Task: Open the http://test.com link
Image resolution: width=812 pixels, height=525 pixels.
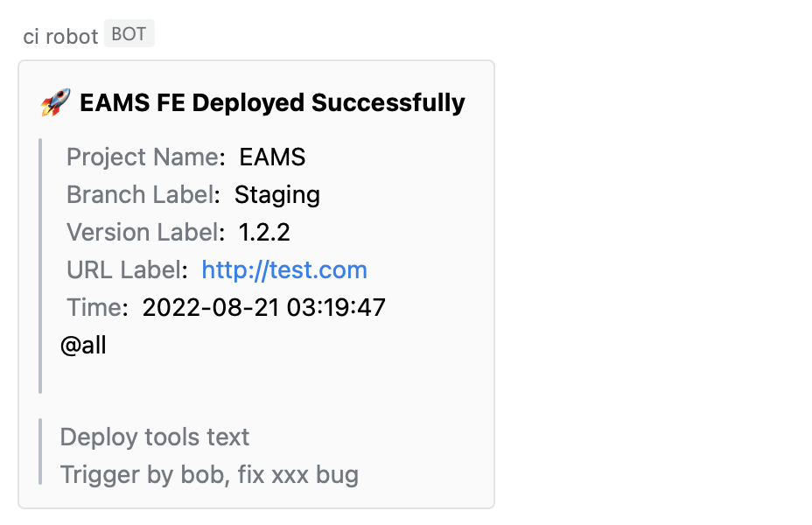Action: 284,269
